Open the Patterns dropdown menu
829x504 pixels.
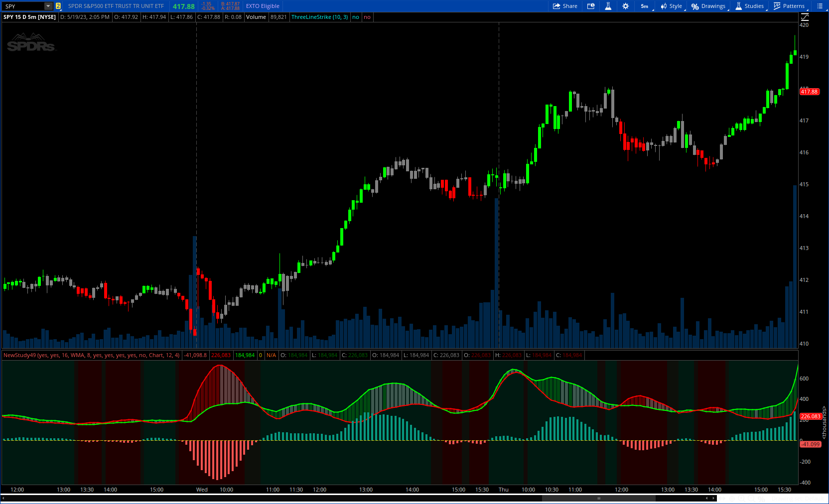[x=789, y=6]
